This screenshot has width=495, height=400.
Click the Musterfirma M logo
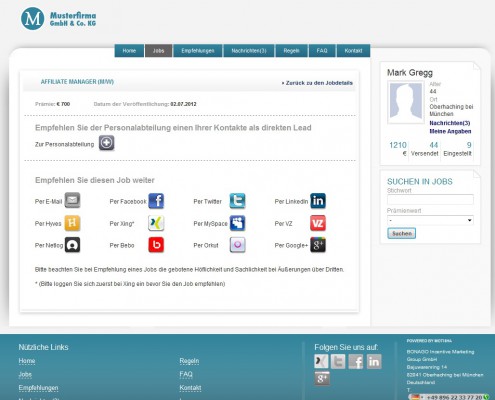(x=32, y=19)
